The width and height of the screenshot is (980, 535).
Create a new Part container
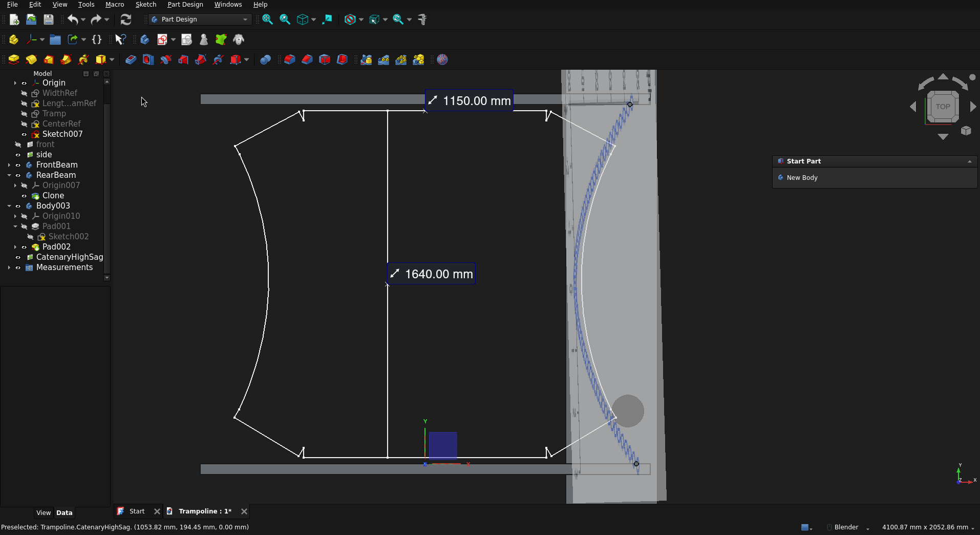14,39
